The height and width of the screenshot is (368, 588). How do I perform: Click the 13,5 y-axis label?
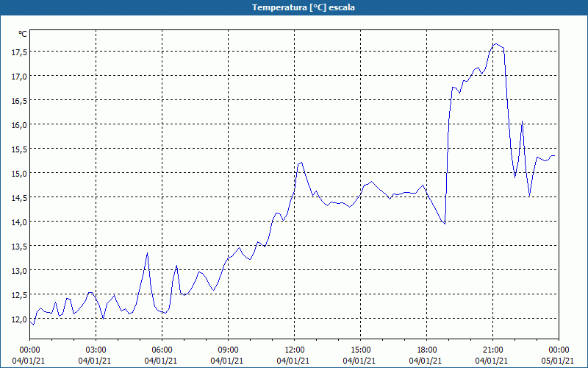click(x=19, y=247)
